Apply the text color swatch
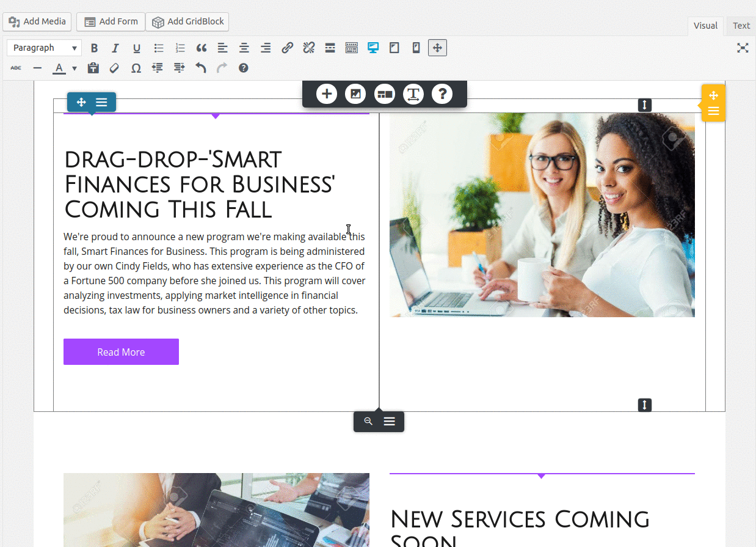Viewport: 756px width, 547px height. [59, 68]
